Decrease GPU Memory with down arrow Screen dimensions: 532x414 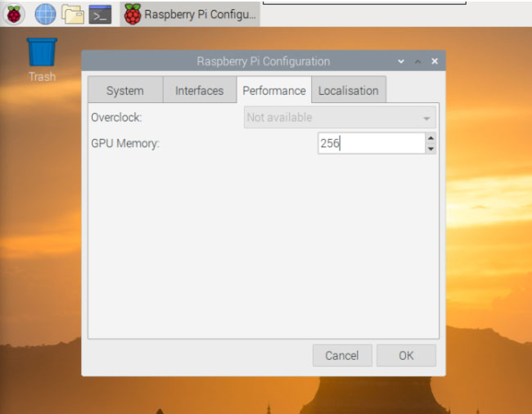coord(431,149)
